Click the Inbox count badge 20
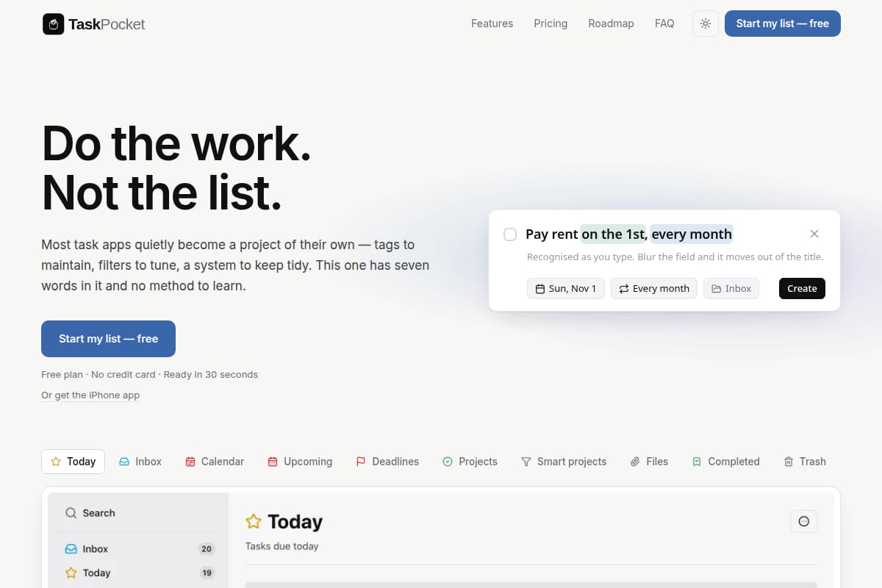The image size is (882, 588). (x=207, y=549)
